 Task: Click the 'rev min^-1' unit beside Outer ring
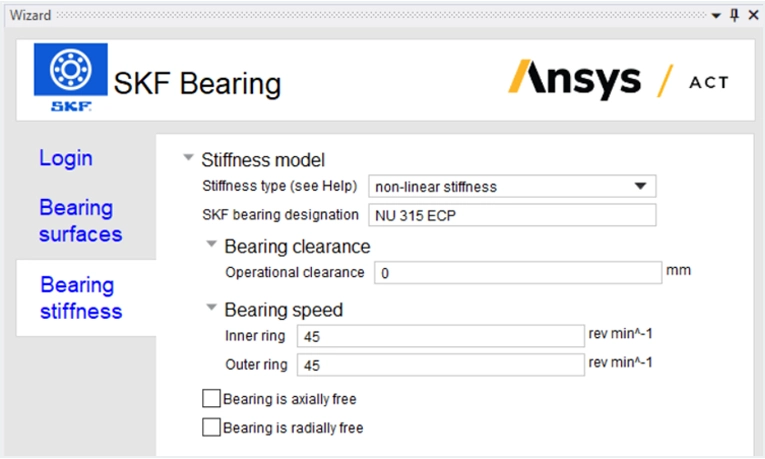click(x=620, y=362)
